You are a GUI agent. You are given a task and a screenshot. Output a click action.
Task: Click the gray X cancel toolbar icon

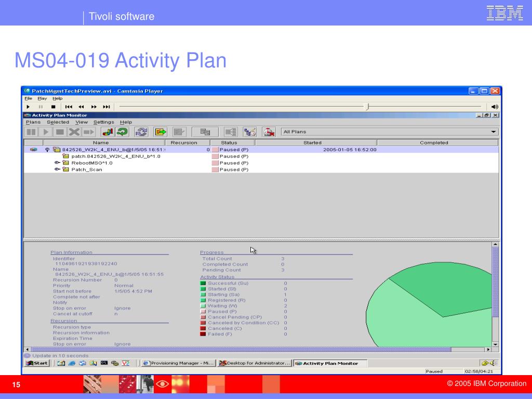point(74,132)
